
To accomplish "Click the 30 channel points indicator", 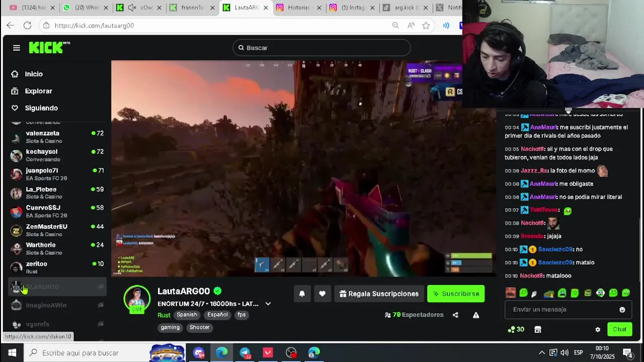I will [x=516, y=329].
